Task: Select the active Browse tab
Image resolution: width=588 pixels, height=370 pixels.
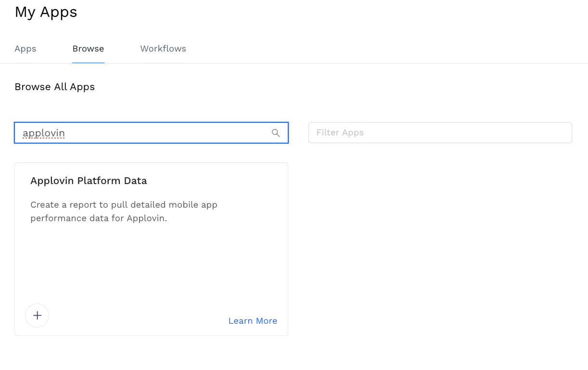Action: pyautogui.click(x=88, y=48)
